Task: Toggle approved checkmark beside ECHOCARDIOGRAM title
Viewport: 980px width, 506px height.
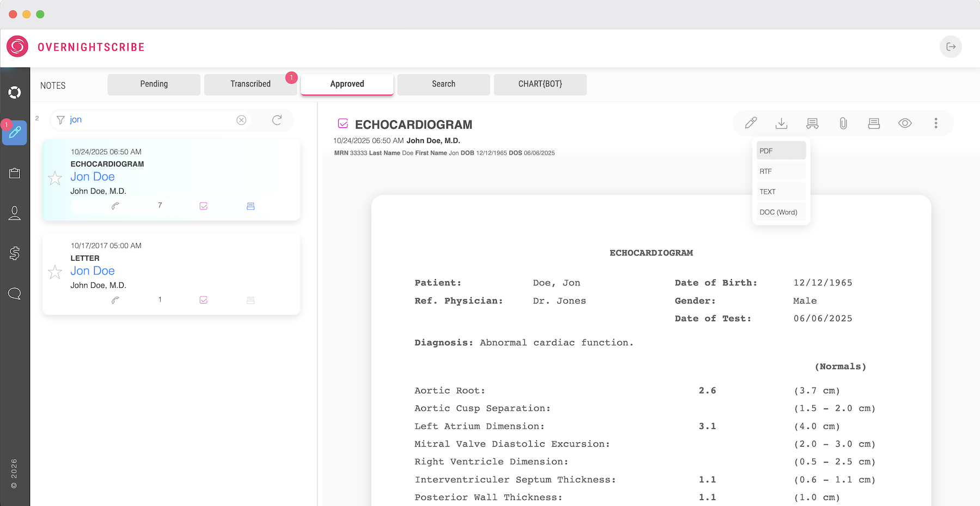Action: click(343, 124)
